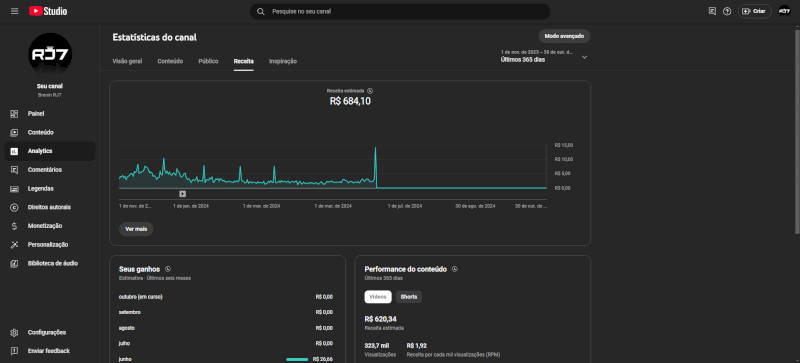Screen dimensions: 800x363
Task: Open the help question mark icon
Action: [727, 11]
